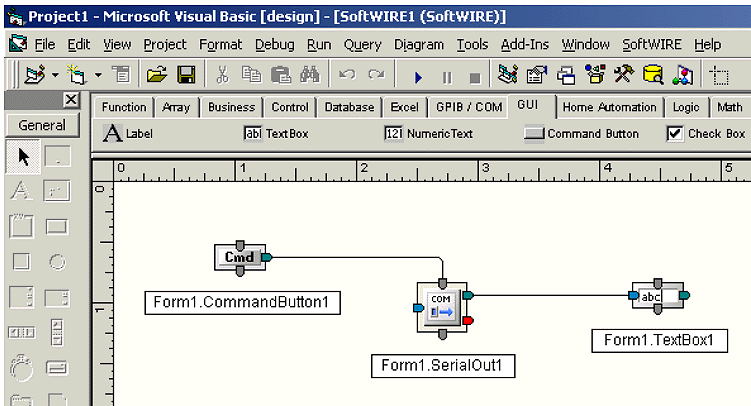Click the Undo arrow icon
Screen dimensions: 751x406
tap(347, 75)
